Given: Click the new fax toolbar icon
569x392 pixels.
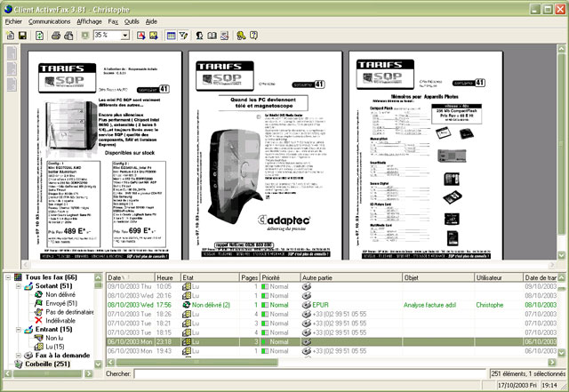Looking at the screenshot, I should [9, 35].
